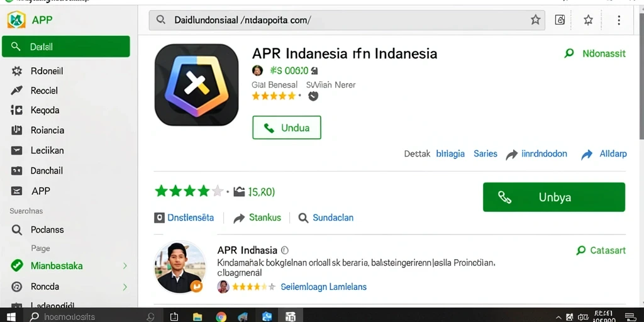Click the small developer avatar under title
Image resolution: width=644 pixels, height=322 pixels.
pyautogui.click(x=257, y=70)
